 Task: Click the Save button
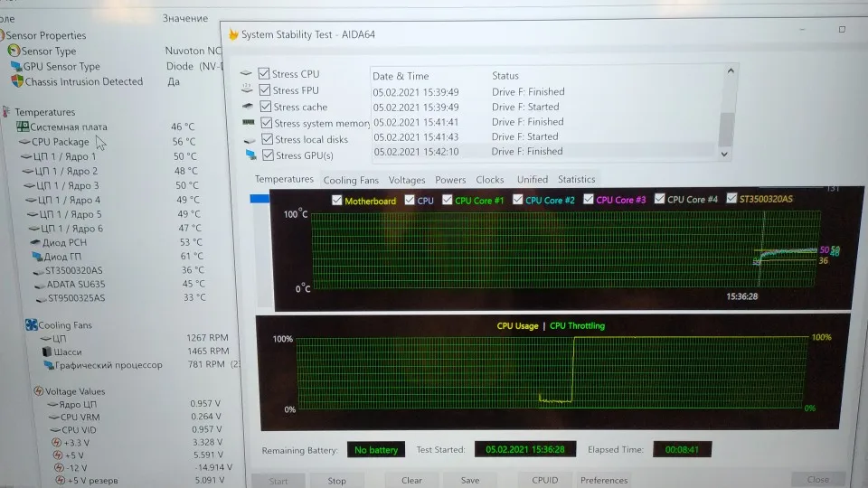click(470, 480)
